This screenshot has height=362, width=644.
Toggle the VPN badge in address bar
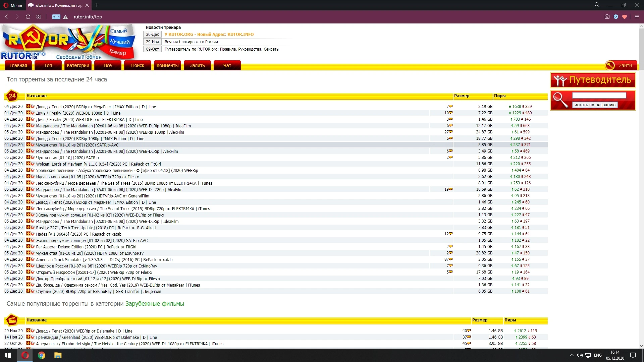tap(56, 17)
